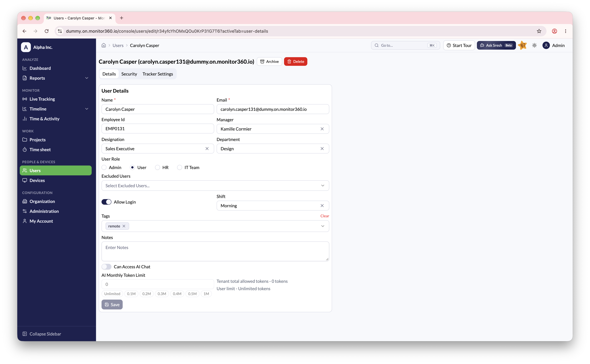The height and width of the screenshot is (364, 590).
Task: Click into the Notes text area
Action: pos(215,251)
